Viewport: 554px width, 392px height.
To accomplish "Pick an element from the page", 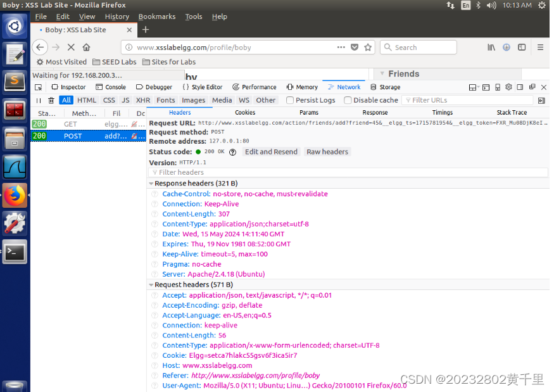I will pyautogui.click(x=39, y=87).
